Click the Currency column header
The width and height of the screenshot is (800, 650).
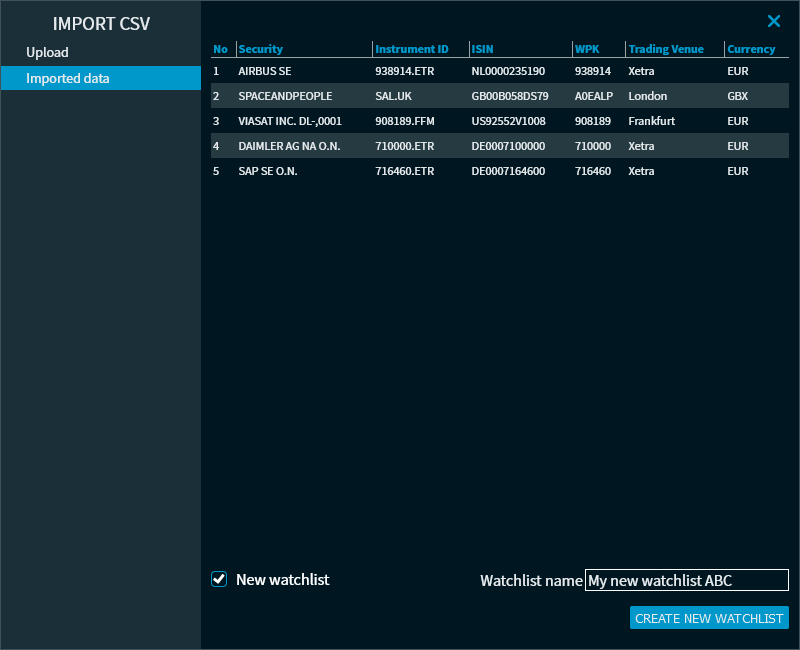click(x=751, y=49)
